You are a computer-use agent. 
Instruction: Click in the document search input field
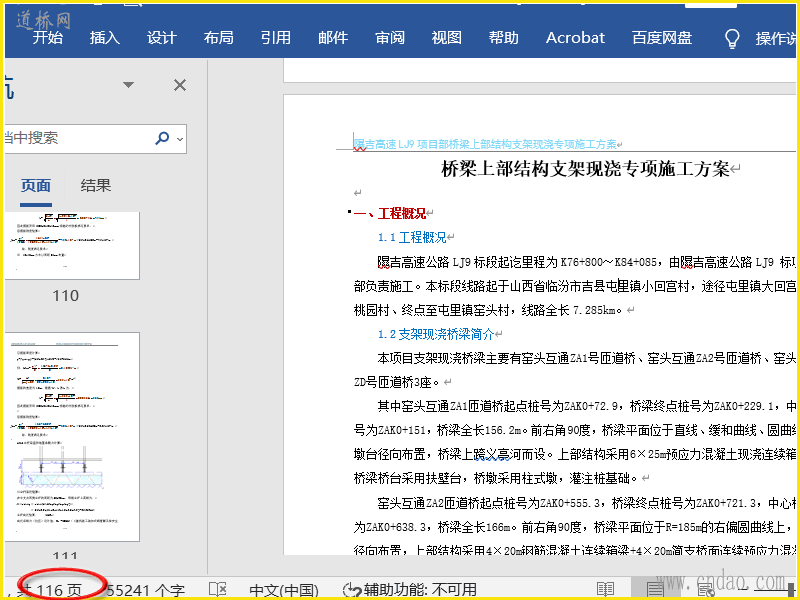click(70, 138)
